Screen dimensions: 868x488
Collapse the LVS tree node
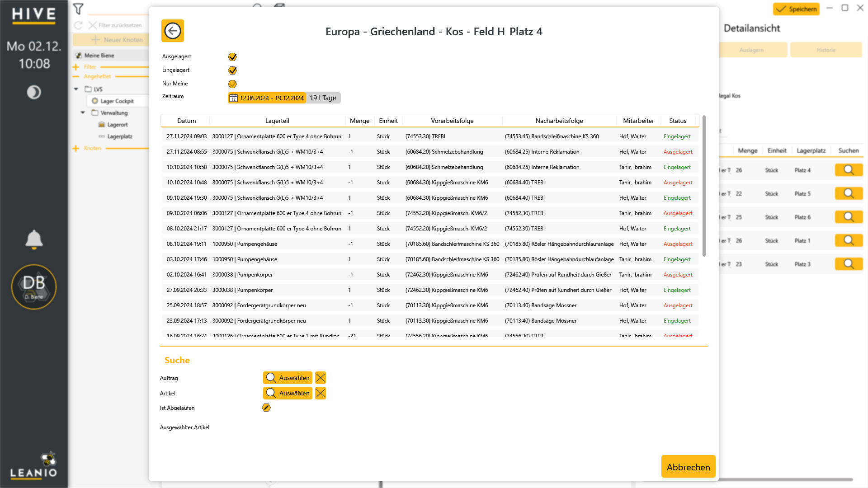coord(76,89)
